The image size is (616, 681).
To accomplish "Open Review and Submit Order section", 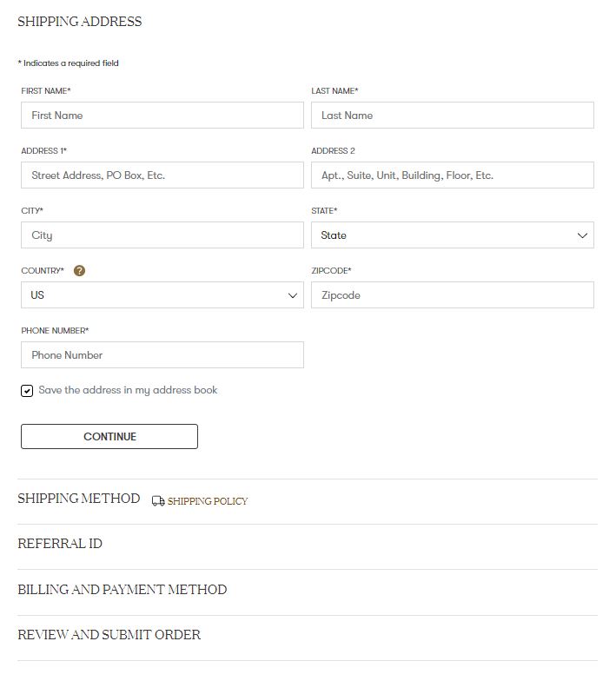I will point(109,635).
